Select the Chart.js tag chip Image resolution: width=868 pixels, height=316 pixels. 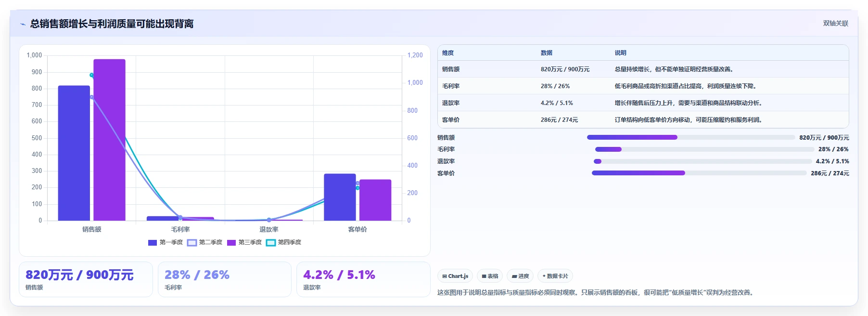click(x=455, y=276)
